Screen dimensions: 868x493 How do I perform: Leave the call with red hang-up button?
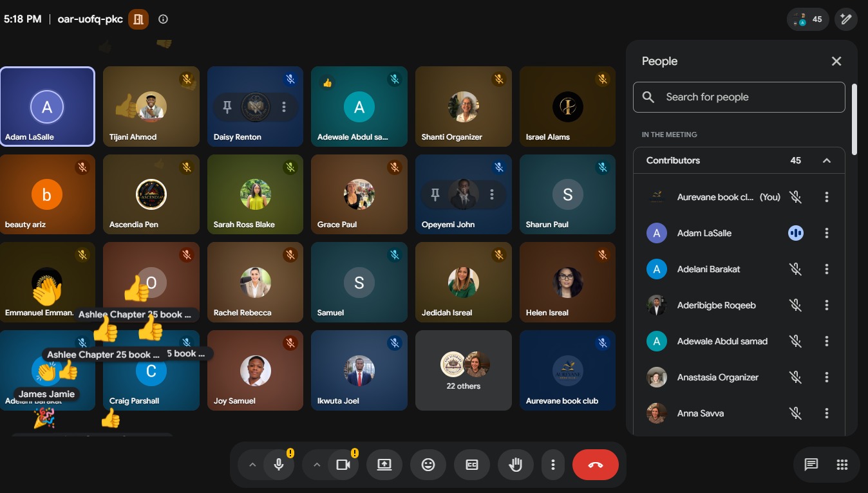pos(596,465)
